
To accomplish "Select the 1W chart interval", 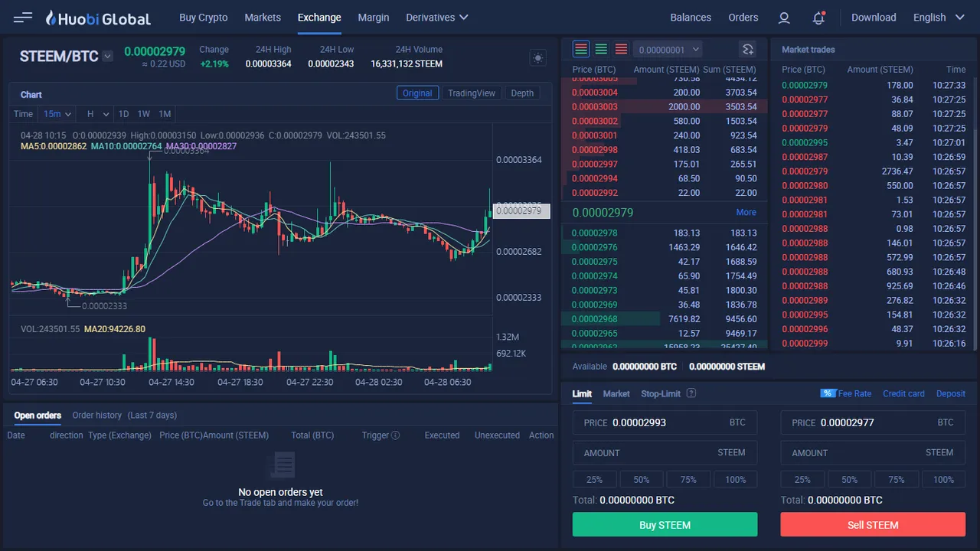I will 144,114.
